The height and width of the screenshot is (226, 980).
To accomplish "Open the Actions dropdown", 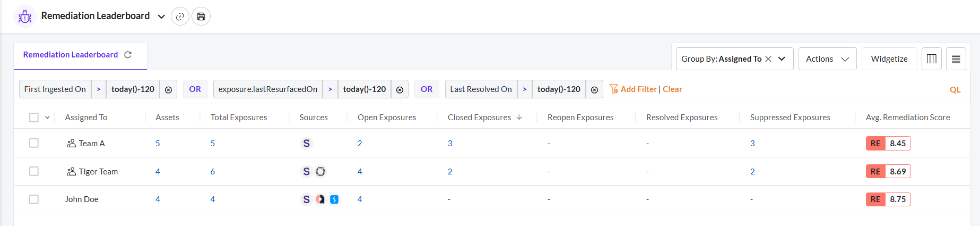I will tap(827, 59).
